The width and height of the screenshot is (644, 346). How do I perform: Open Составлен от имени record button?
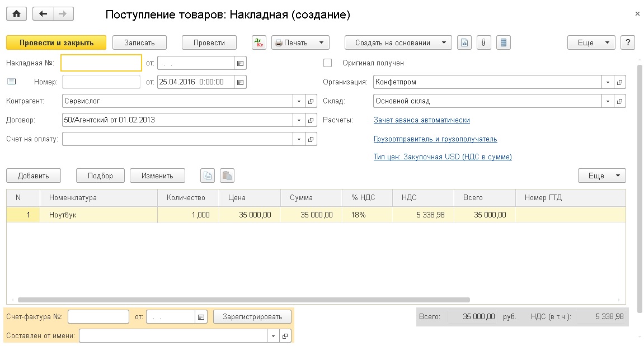(x=285, y=336)
